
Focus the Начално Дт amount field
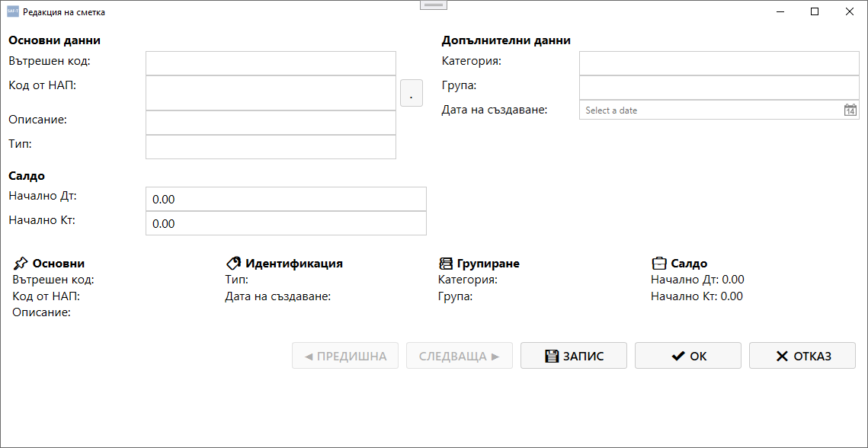[x=286, y=199]
